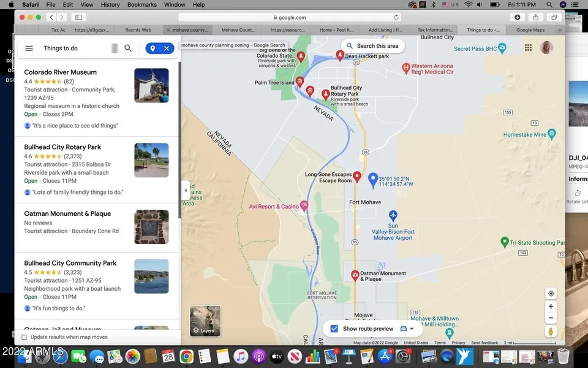
Task: Zoom in on the map
Action: click(x=551, y=307)
